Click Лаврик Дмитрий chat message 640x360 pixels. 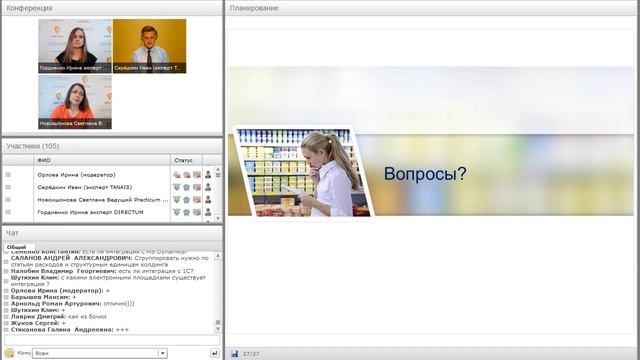[58, 317]
